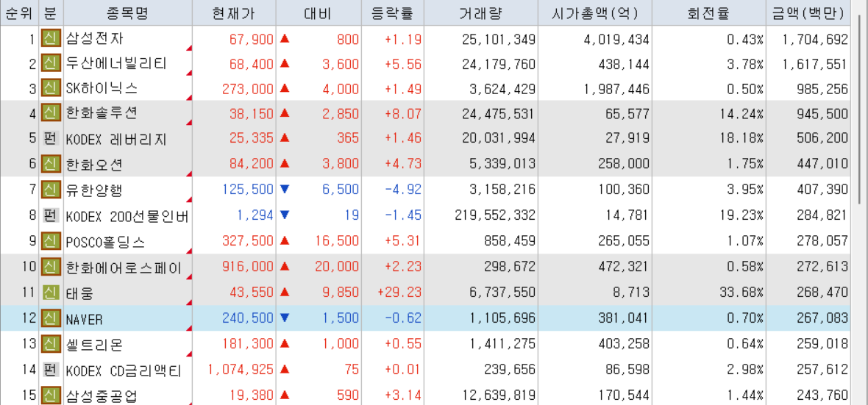Click the 신 icon for 한화오션
This screenshot has height=405, width=868.
pyautogui.click(x=51, y=164)
